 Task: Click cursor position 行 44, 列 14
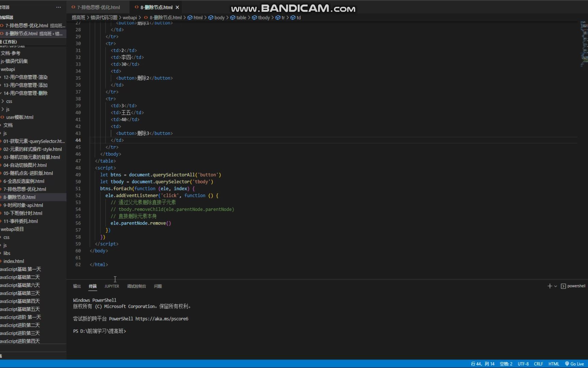pyautogui.click(x=483, y=364)
